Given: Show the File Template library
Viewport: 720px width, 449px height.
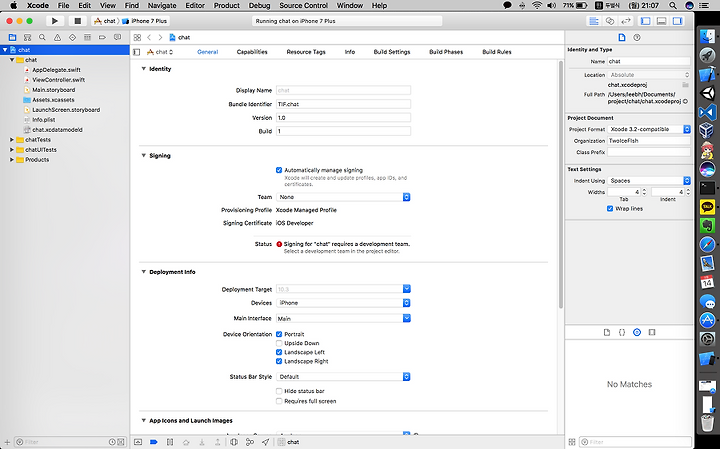Looking at the screenshot, I should pos(607,332).
